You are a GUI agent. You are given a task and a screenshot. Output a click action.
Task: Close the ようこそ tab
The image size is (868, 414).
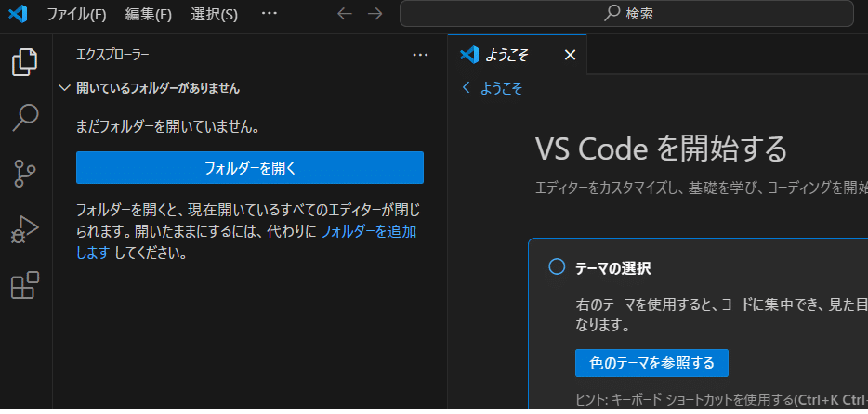coord(570,55)
